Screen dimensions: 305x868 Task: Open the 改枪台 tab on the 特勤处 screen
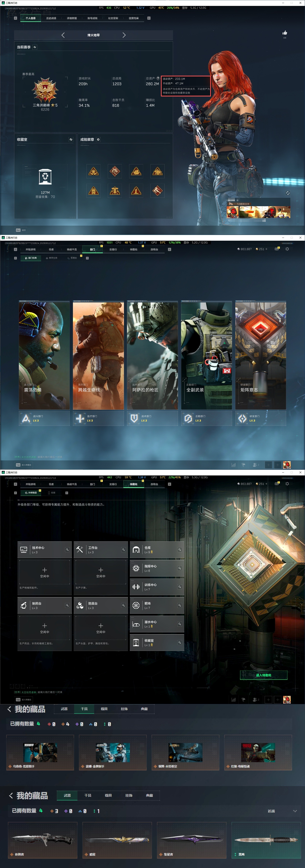[154, 484]
